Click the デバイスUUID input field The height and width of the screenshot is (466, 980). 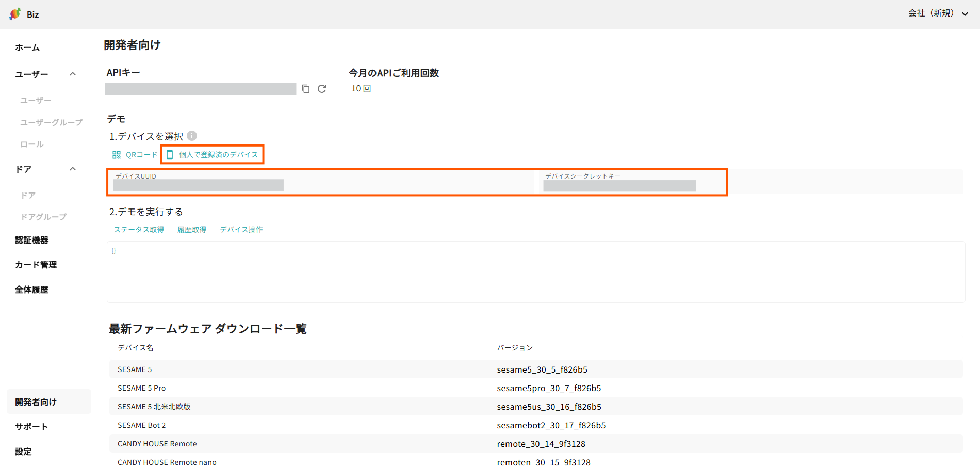[x=322, y=182]
